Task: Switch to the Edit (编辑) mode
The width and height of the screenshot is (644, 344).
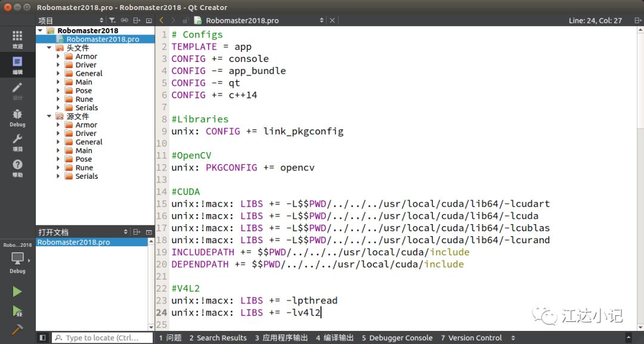Action: [x=17, y=66]
